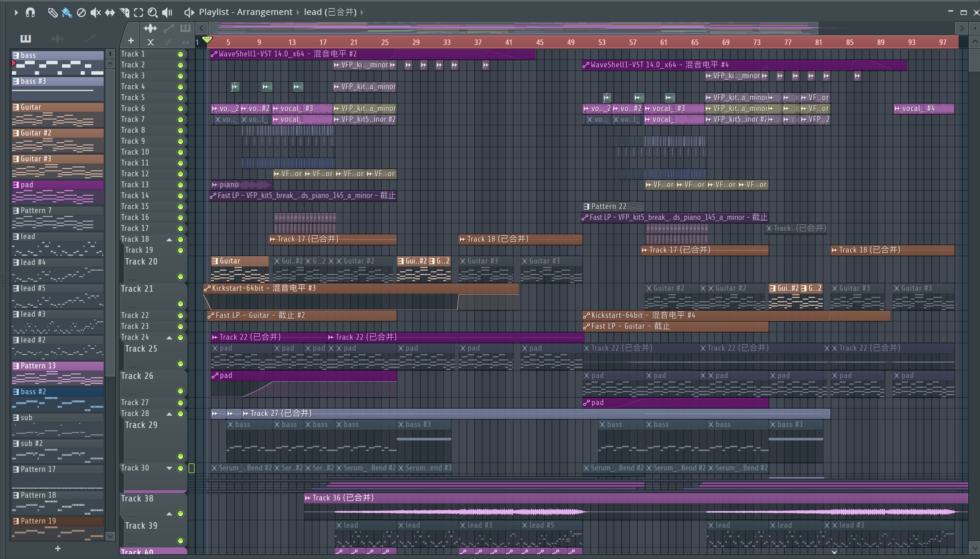Image resolution: width=980 pixels, height=559 pixels.
Task: Show patterns in the picker panel
Action: click(x=26, y=38)
